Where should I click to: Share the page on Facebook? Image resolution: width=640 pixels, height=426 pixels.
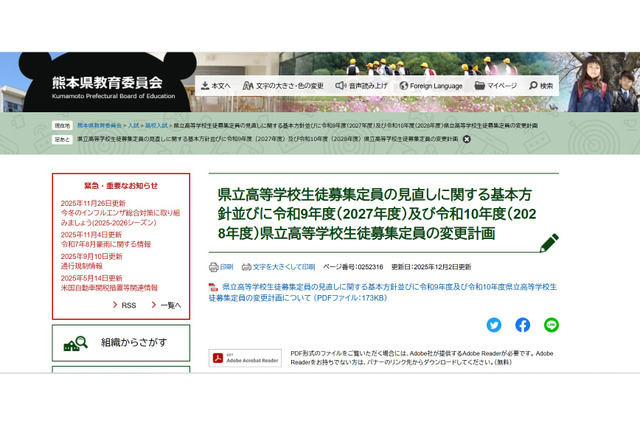coord(522,325)
